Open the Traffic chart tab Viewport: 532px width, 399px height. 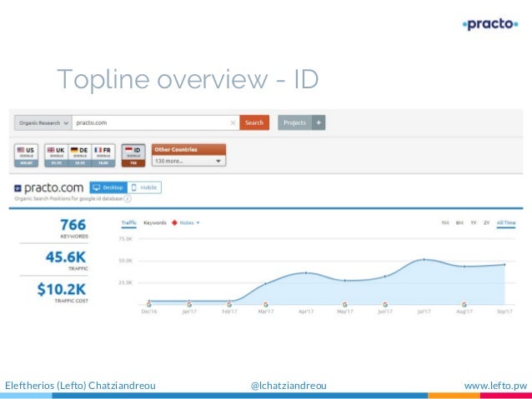point(129,223)
